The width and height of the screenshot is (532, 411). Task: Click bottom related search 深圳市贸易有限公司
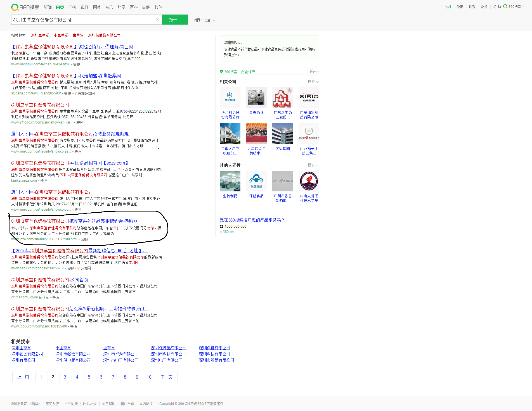216,360
